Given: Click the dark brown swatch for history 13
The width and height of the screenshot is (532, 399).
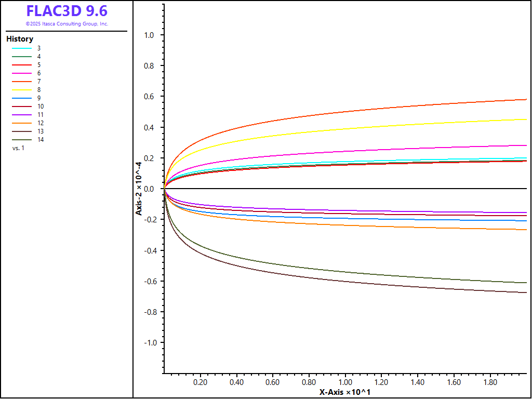Looking at the screenshot, I should pos(22,131).
